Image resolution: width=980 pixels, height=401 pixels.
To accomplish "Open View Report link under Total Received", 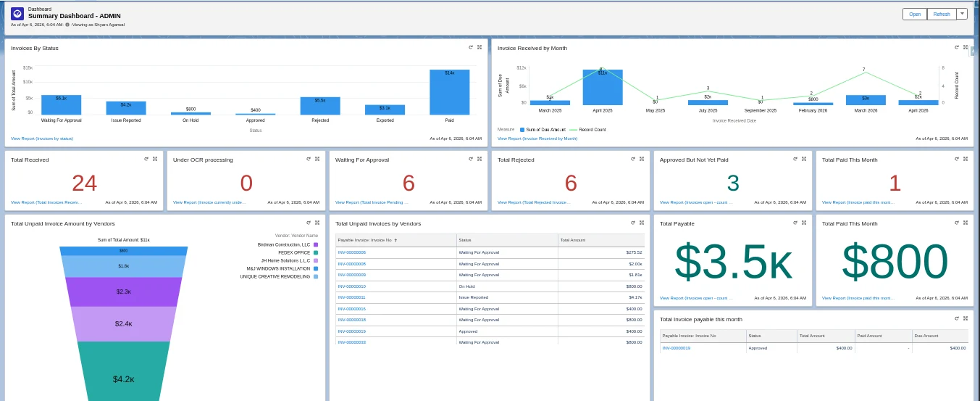I will (x=46, y=202).
